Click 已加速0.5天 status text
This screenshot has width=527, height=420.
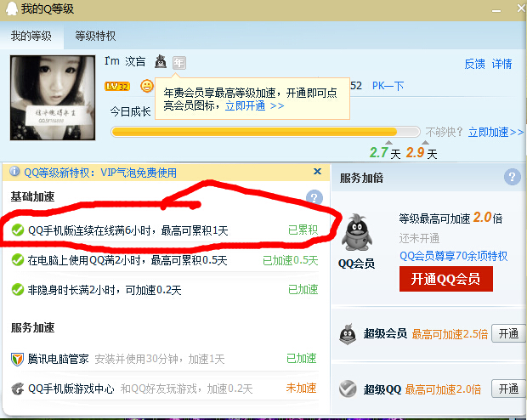291,260
